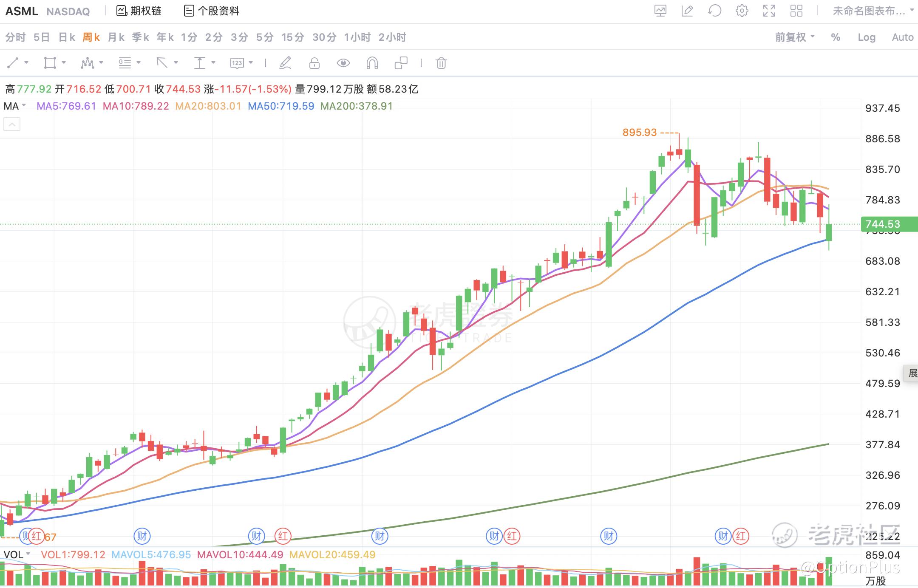Delete drawings with trash icon
The image size is (918, 588).
(441, 63)
